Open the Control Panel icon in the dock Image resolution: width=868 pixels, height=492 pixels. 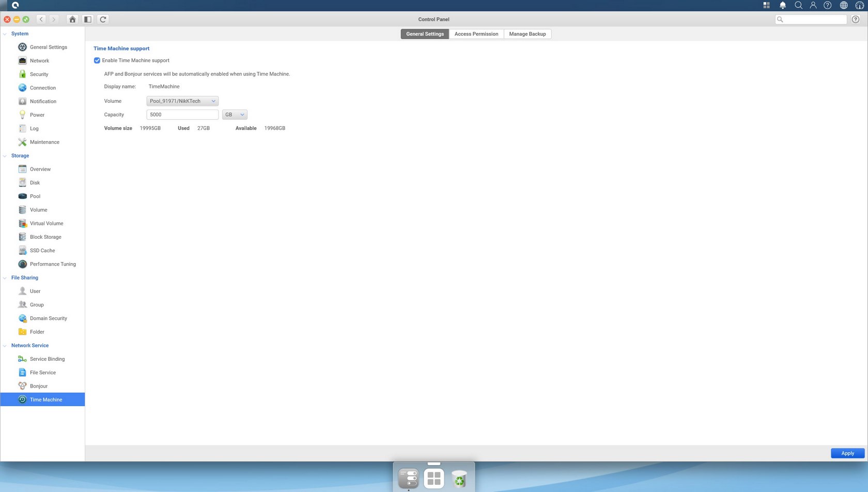(x=408, y=478)
